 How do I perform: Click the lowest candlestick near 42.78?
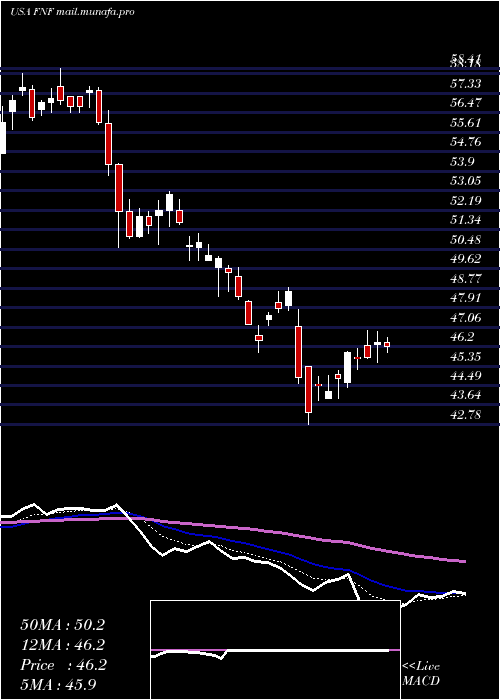tap(308, 395)
